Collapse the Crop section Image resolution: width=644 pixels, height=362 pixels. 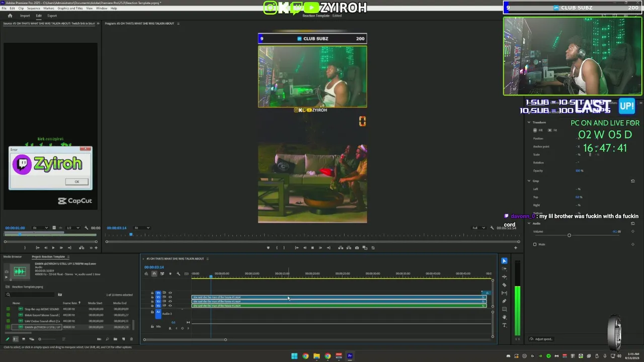(x=529, y=180)
